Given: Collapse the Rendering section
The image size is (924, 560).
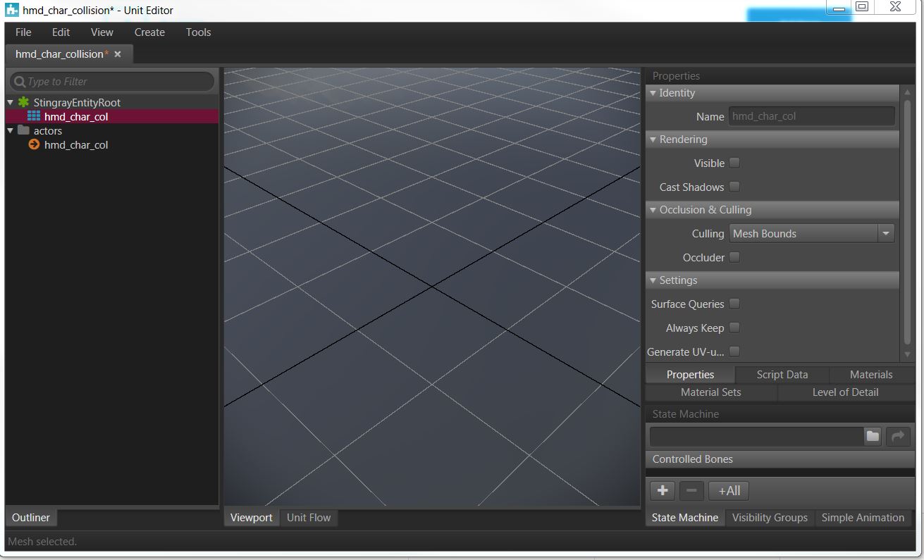Looking at the screenshot, I should tap(652, 139).
